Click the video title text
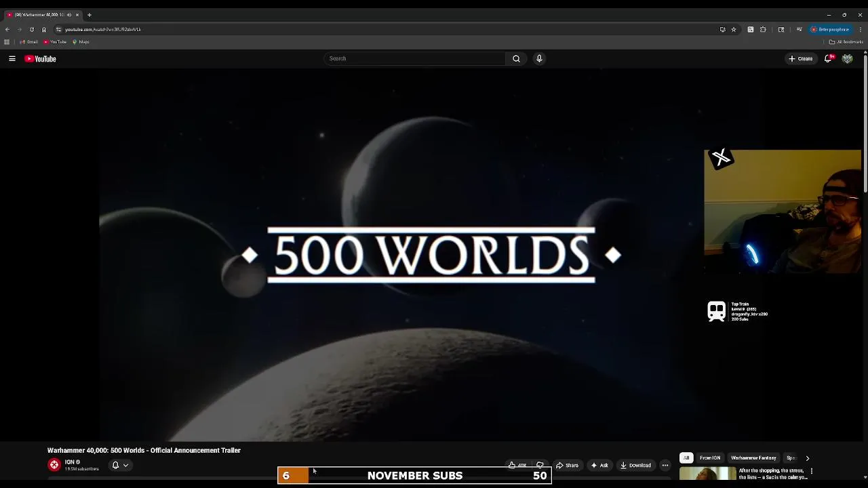Image resolution: width=868 pixels, height=488 pixels. pos(144,451)
